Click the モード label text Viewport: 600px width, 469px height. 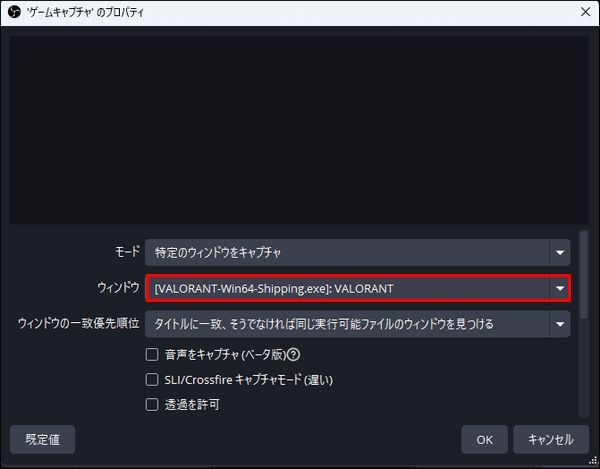click(127, 252)
